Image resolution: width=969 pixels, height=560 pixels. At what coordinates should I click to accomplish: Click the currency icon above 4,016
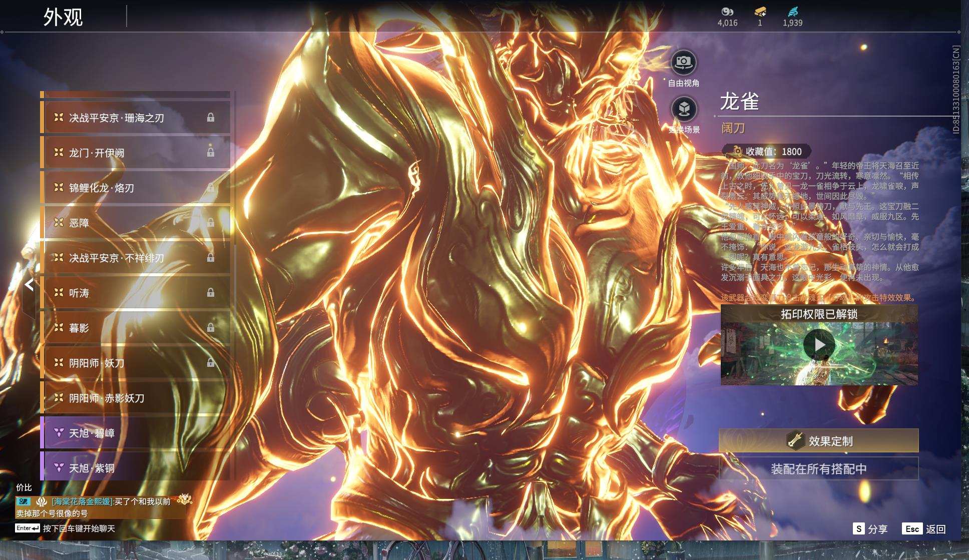pos(727,12)
